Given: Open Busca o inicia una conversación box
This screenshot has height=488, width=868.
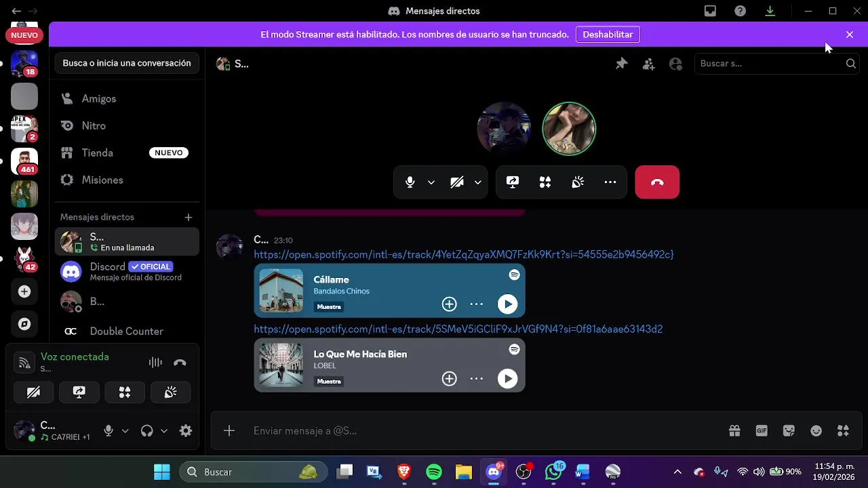Looking at the screenshot, I should click(x=127, y=63).
